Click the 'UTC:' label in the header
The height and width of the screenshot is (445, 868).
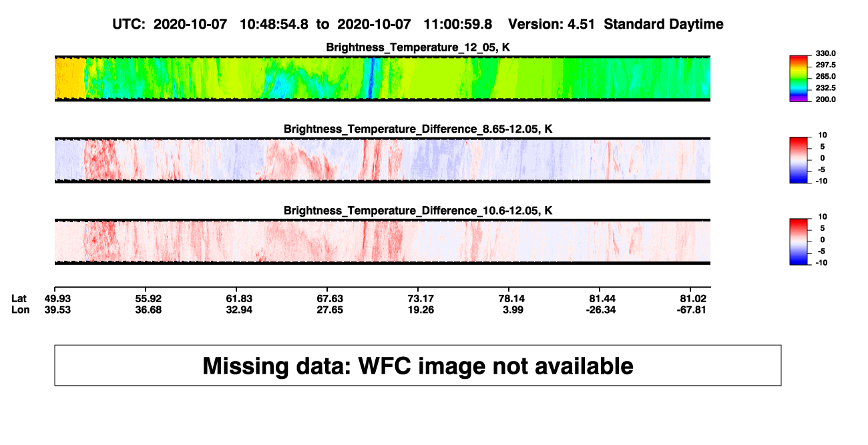coord(130,24)
